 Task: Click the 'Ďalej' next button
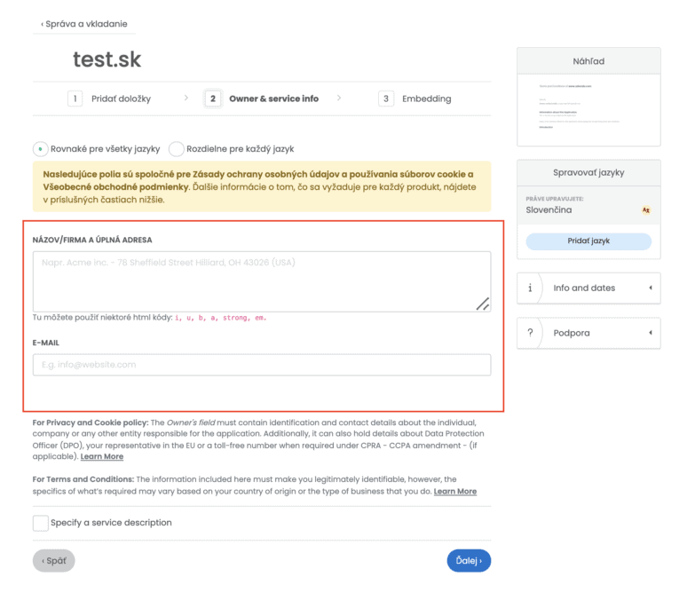[469, 561]
